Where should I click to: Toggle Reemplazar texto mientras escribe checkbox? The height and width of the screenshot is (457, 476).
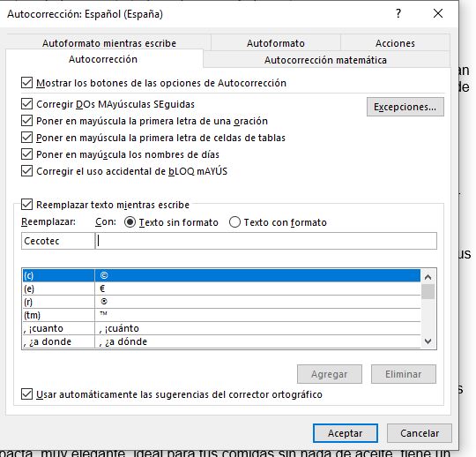26,204
